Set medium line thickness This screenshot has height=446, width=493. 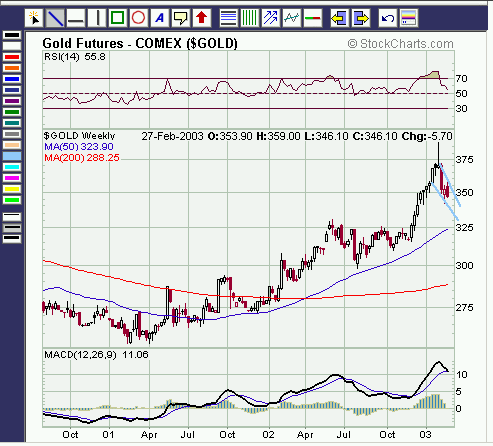click(x=12, y=228)
